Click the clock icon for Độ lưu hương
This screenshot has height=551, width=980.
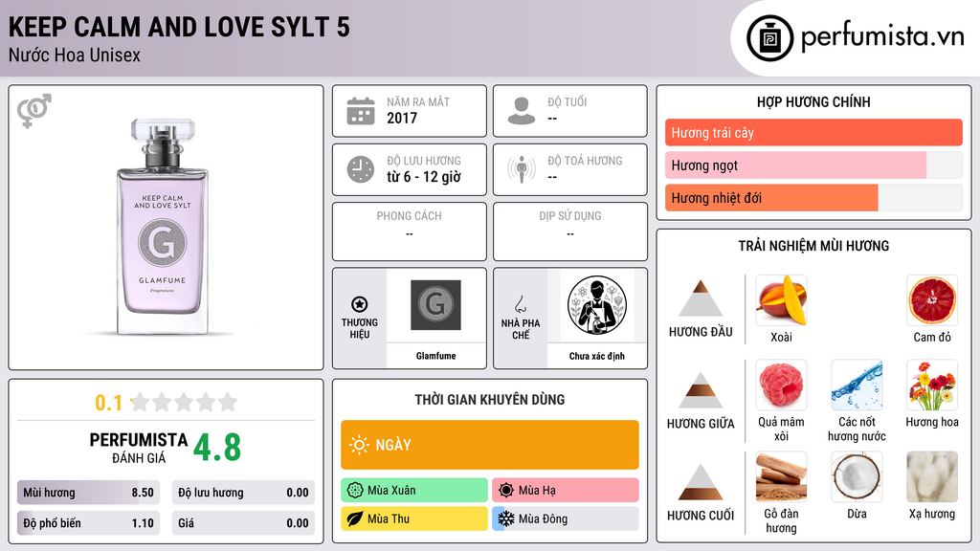click(x=361, y=169)
